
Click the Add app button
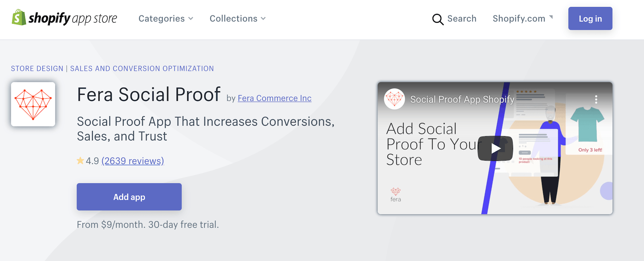tap(129, 197)
